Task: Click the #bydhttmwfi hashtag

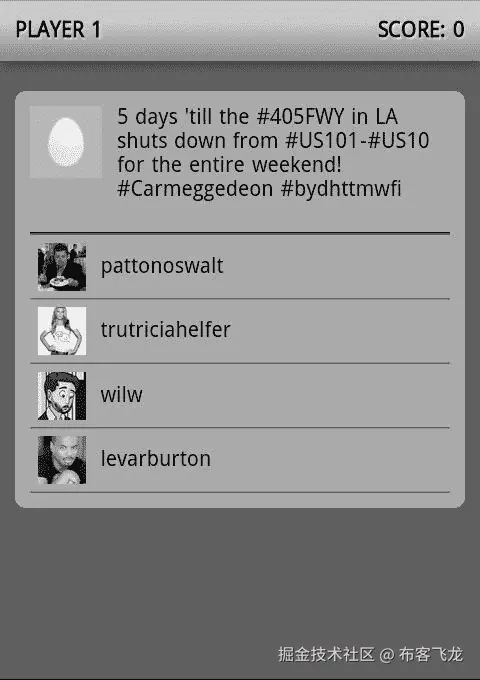Action: 341,190
